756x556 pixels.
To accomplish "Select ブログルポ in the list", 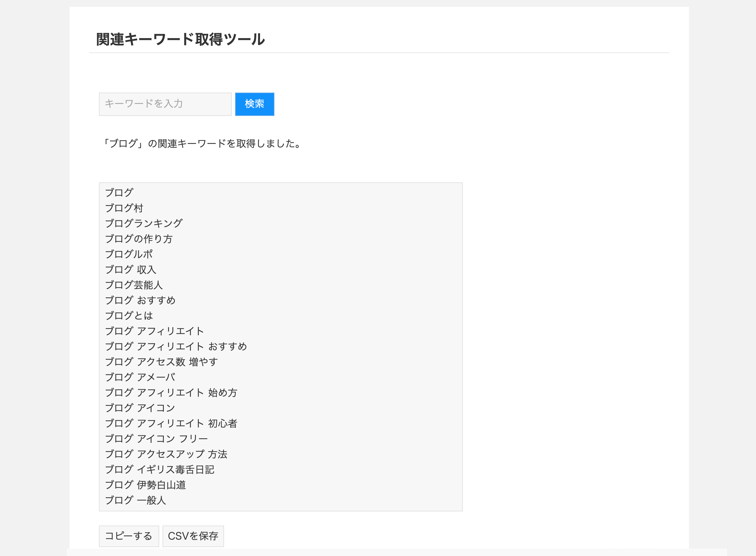I will coord(128,254).
